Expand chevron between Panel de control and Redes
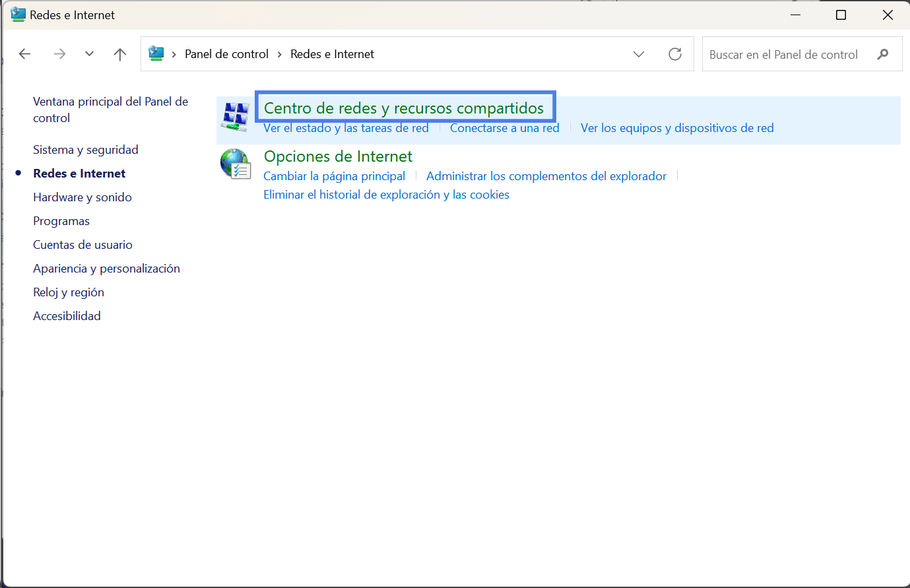 coord(280,54)
